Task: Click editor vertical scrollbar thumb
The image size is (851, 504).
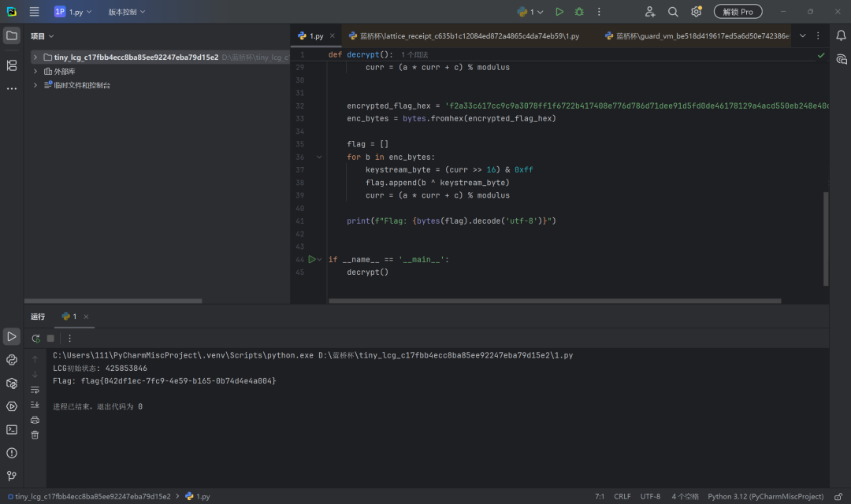Action: (826, 239)
